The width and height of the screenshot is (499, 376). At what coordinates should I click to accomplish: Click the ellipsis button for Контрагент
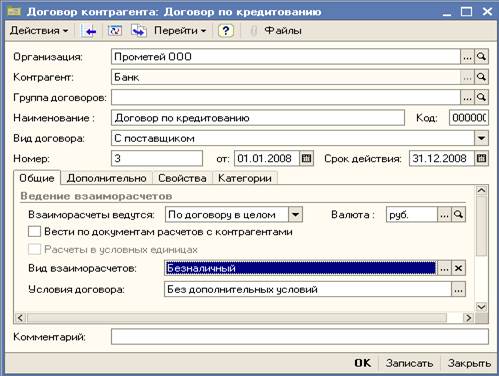pyautogui.click(x=467, y=77)
